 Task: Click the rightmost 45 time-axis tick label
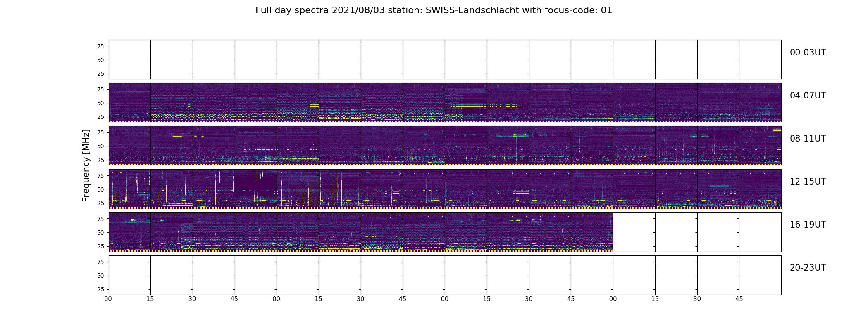(x=739, y=299)
